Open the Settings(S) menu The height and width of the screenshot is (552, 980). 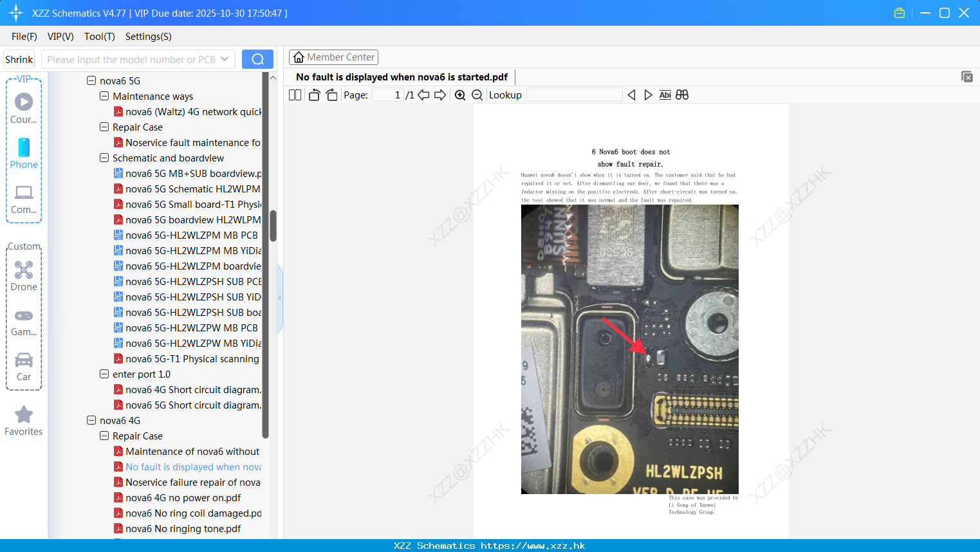149,37
